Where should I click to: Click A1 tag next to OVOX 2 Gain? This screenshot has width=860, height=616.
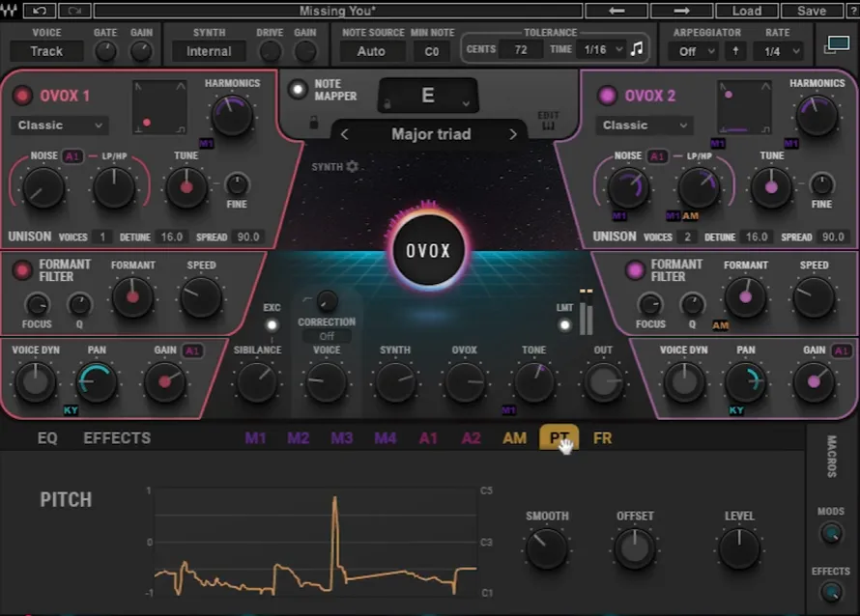[842, 350]
